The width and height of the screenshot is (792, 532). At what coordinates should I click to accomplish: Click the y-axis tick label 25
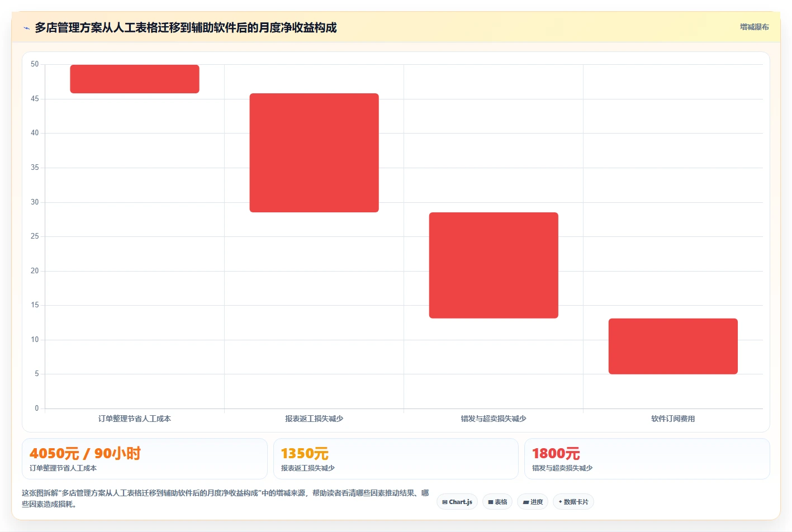35,236
